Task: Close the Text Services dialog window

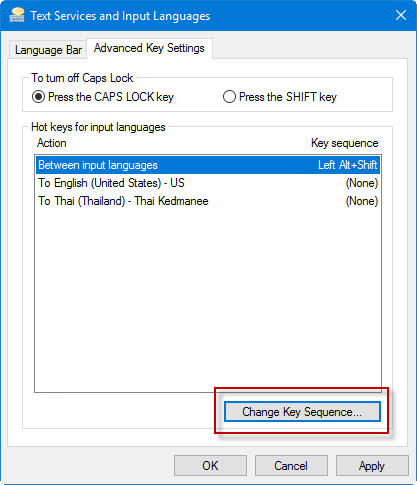Action: (x=401, y=15)
